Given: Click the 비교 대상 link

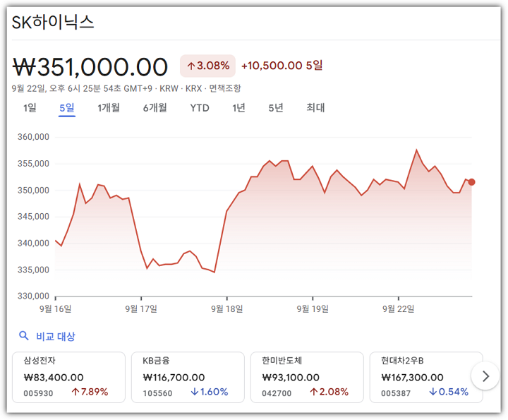Looking at the screenshot, I should click(x=56, y=336).
